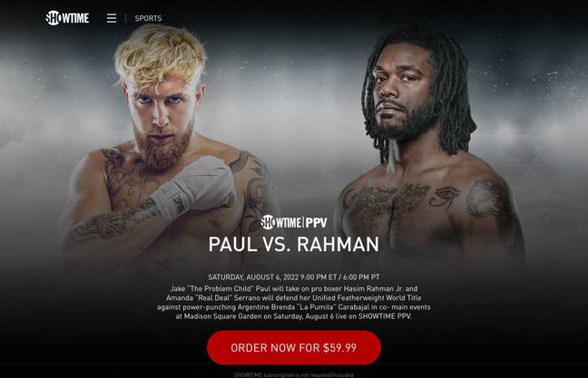The width and height of the screenshot is (588, 378).
Task: Click the 9:00 PM ET time text
Action: click(318, 277)
